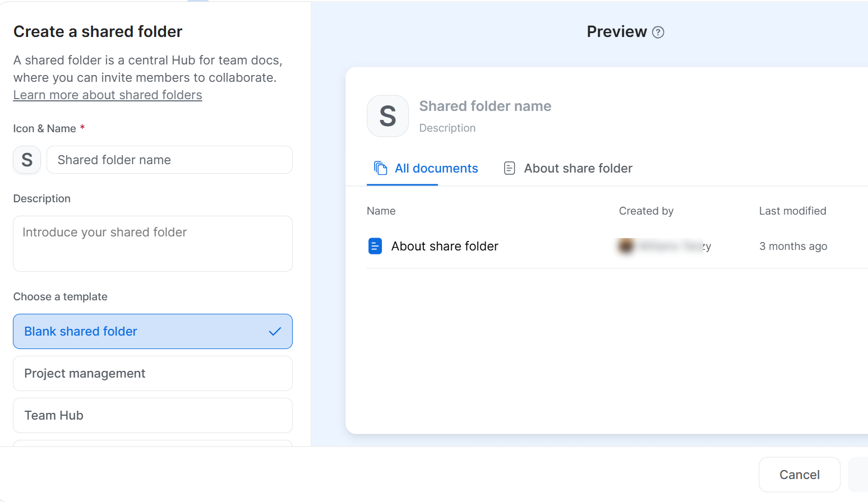
Task: Click the large S avatar in the preview header
Action: tap(387, 116)
